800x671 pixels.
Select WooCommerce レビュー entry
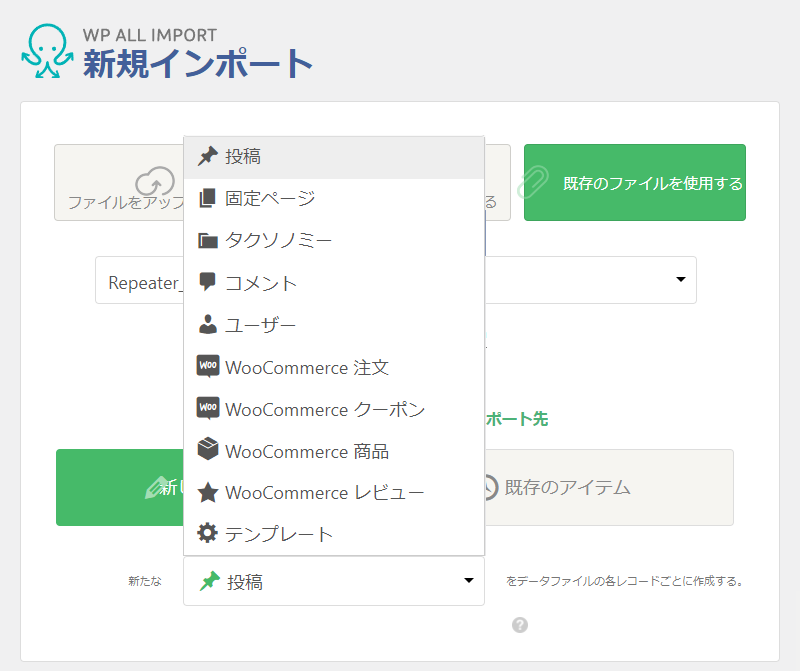click(x=334, y=493)
